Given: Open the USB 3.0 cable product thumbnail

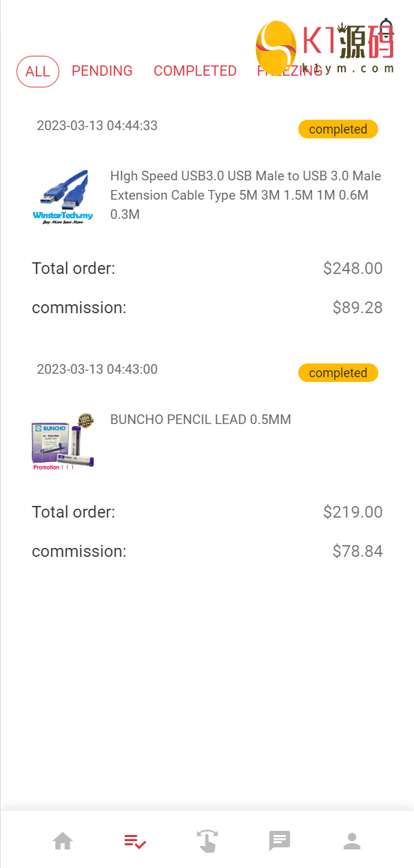Looking at the screenshot, I should click(x=63, y=197).
